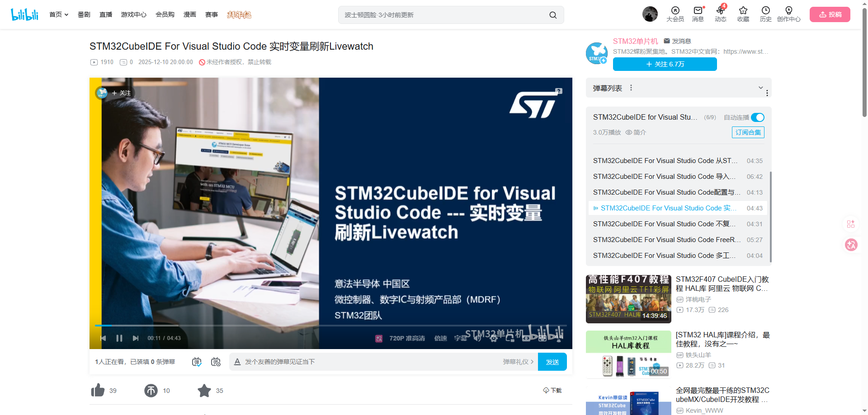Viewport: 868px width, 415px height.
Task: Send danmaku with 发送 button
Action: pyautogui.click(x=552, y=362)
